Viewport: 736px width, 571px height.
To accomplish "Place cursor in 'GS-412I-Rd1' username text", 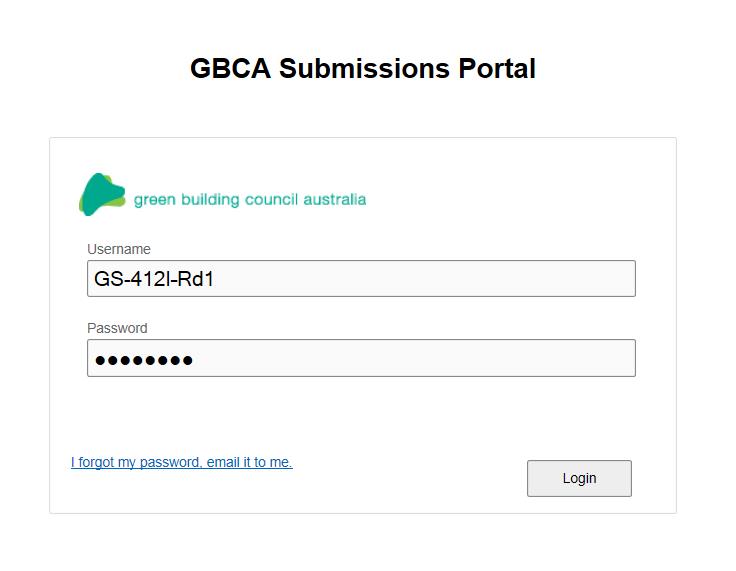I will pyautogui.click(x=154, y=279).
